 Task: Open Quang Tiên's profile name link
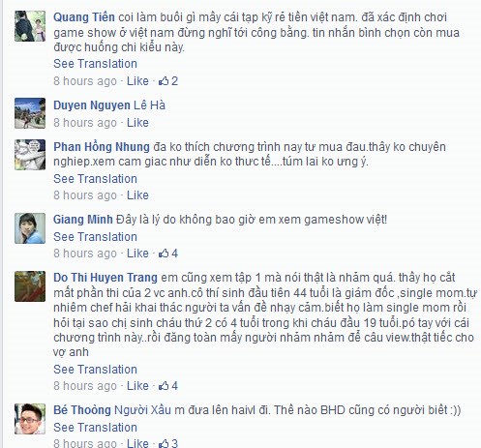click(x=84, y=17)
